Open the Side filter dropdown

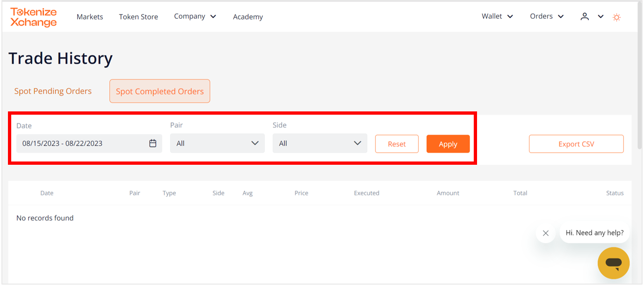(320, 143)
